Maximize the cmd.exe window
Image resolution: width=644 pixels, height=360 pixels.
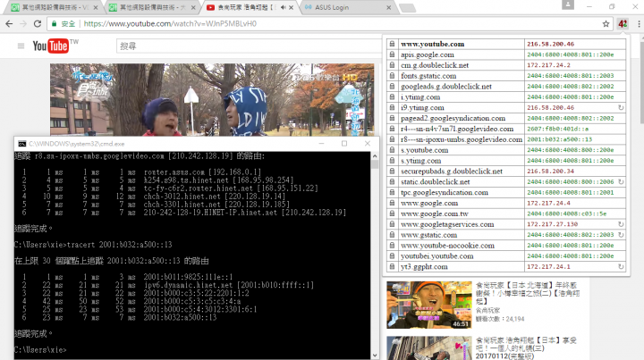[344, 144]
